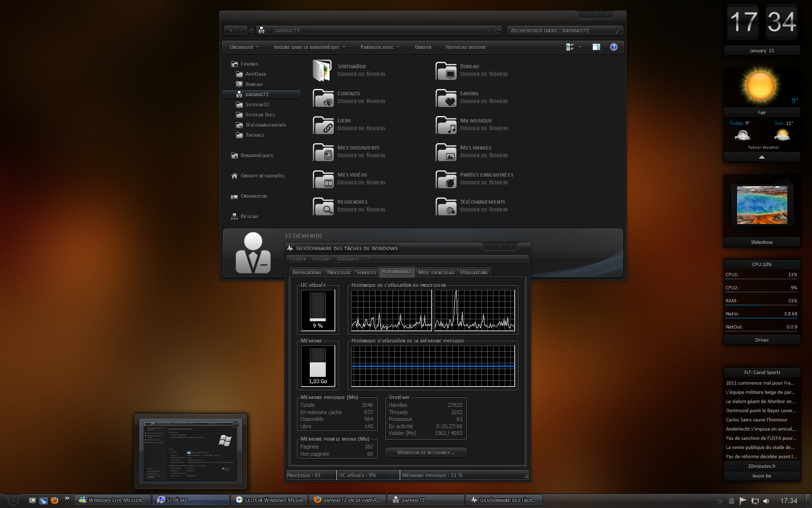Click the search magnifier in Explorer
The width and height of the screenshot is (812, 508).
point(618,30)
